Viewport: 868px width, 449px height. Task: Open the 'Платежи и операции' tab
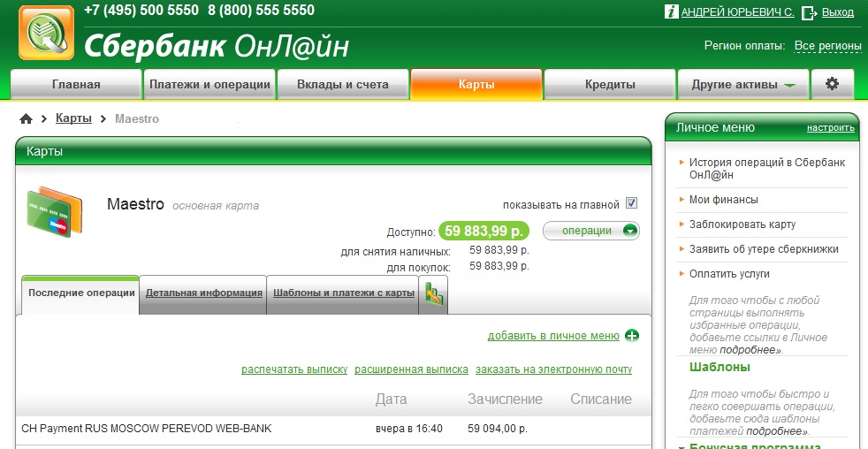click(x=209, y=85)
